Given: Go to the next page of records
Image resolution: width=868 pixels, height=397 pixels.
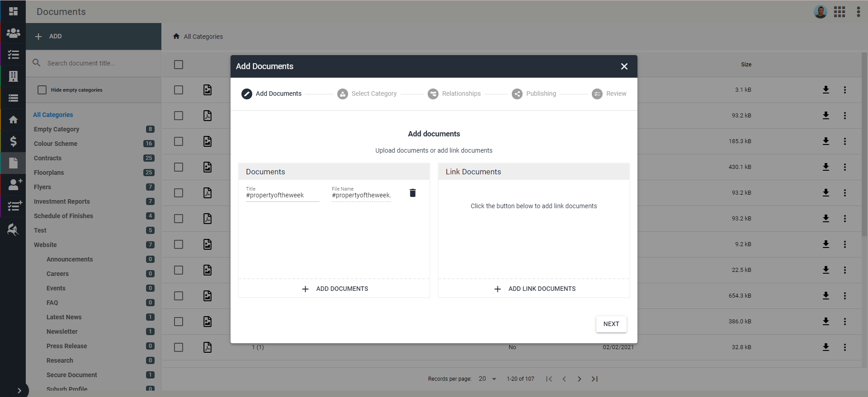Looking at the screenshot, I should tap(580, 379).
